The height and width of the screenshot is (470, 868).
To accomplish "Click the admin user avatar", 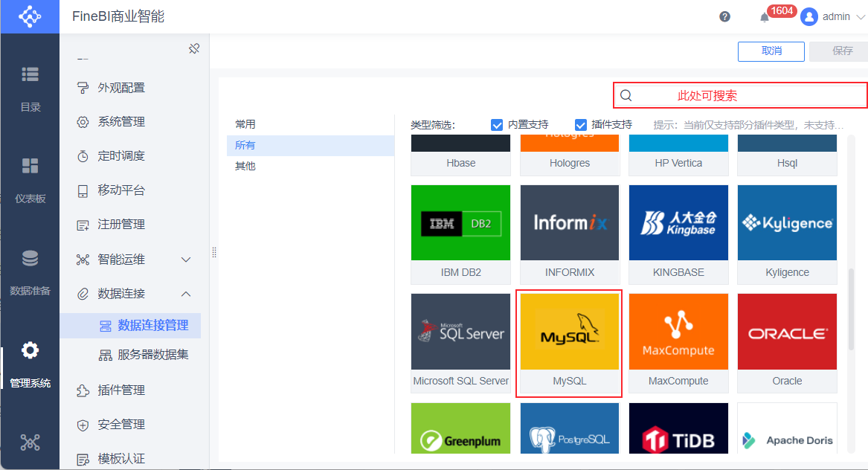I will (808, 16).
